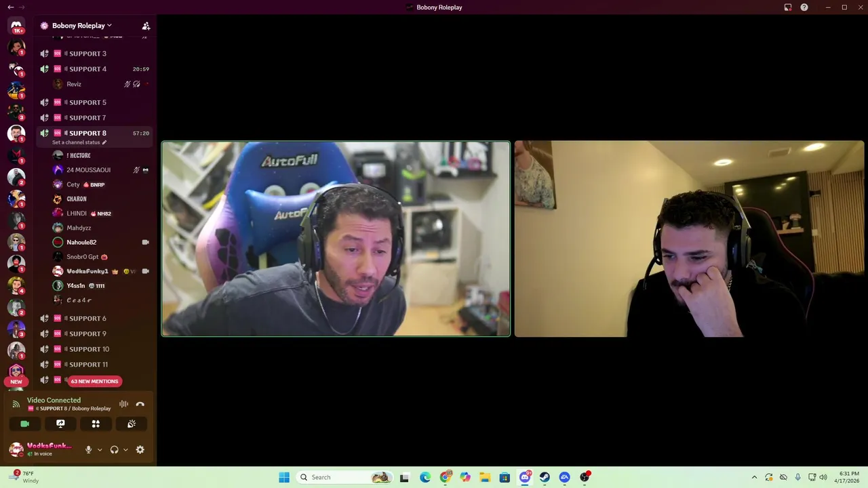Disconnect from voice with hang-up icon
Image resolution: width=868 pixels, height=488 pixels.
(140, 404)
